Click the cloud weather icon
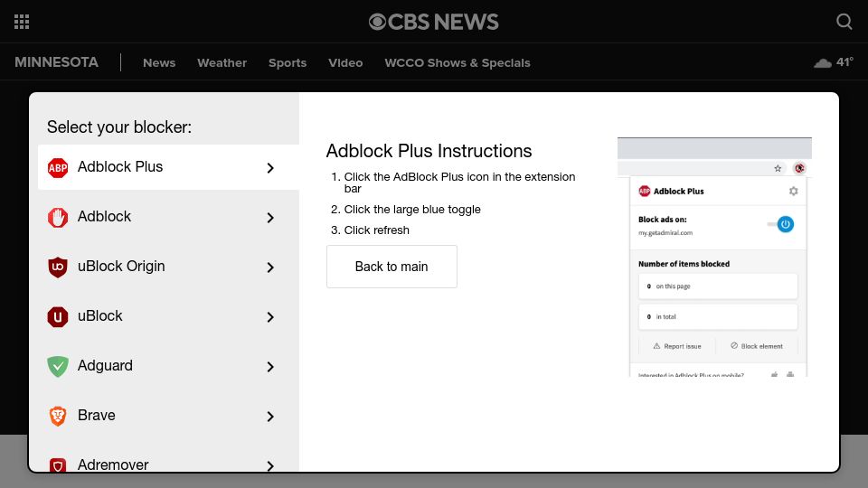868x488 pixels. tap(823, 62)
